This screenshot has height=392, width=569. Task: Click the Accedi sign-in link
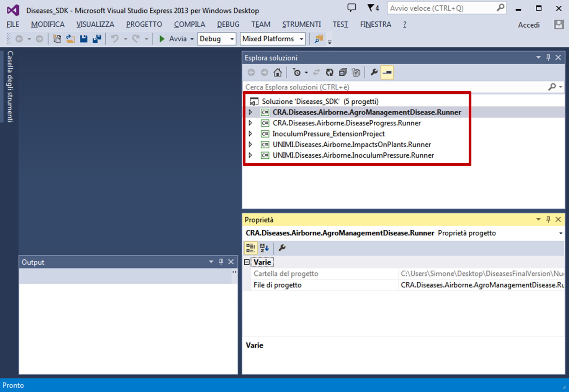click(x=529, y=25)
